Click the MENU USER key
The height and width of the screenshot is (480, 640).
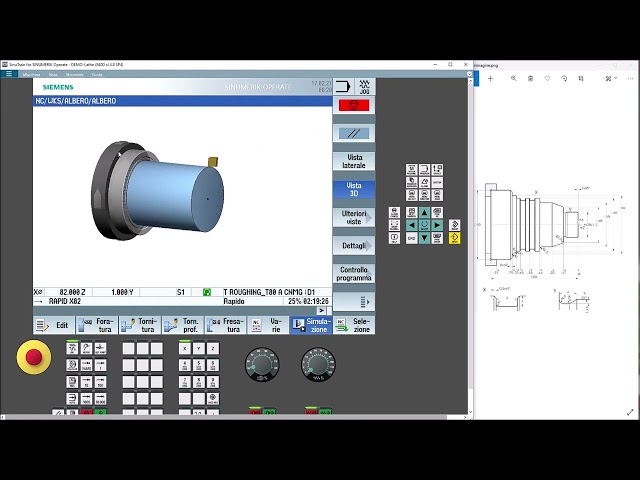pos(437,195)
